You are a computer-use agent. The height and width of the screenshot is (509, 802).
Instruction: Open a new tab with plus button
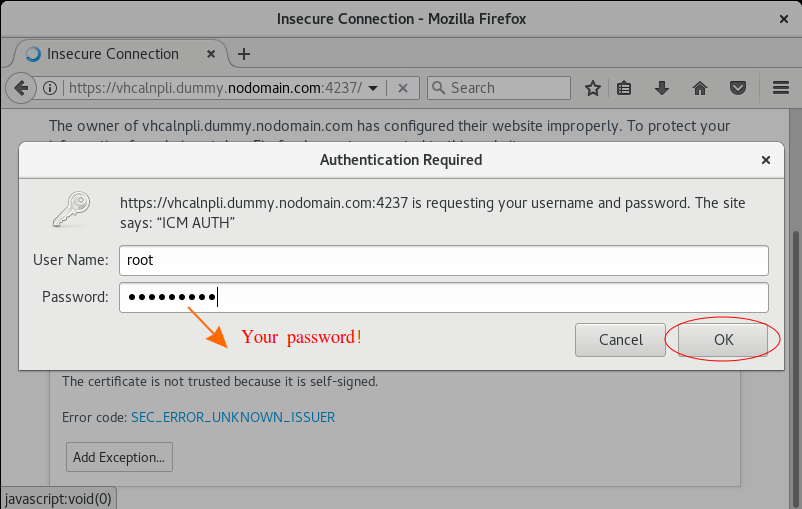click(244, 54)
